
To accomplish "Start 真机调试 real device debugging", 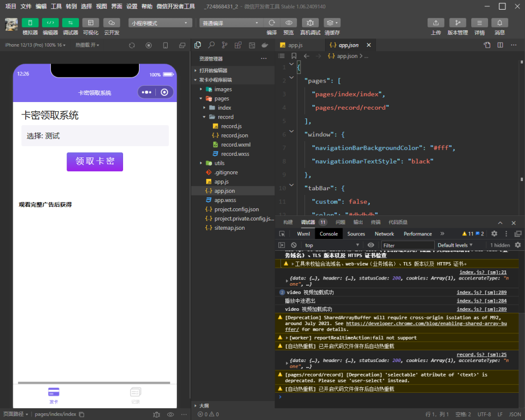I will tap(310, 23).
